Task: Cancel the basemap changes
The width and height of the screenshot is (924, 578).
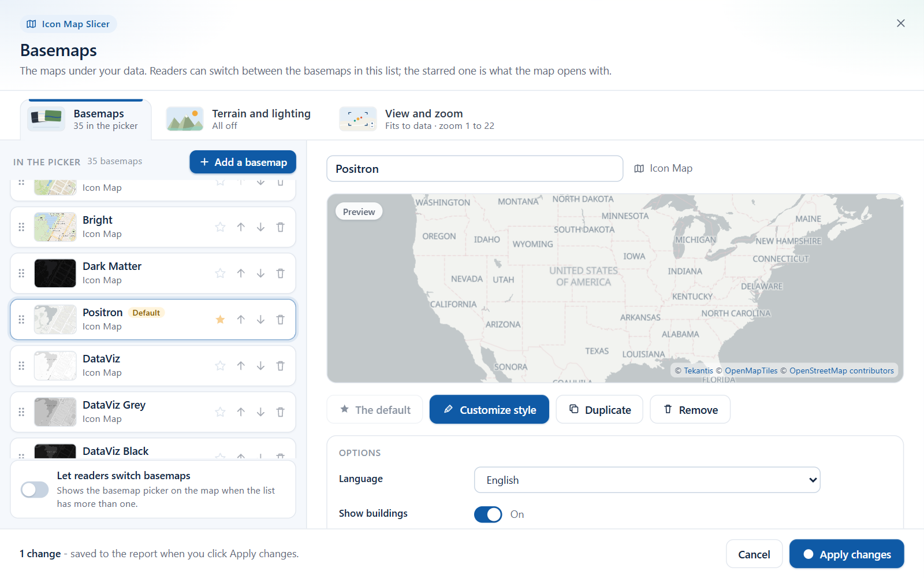Action: point(754,554)
